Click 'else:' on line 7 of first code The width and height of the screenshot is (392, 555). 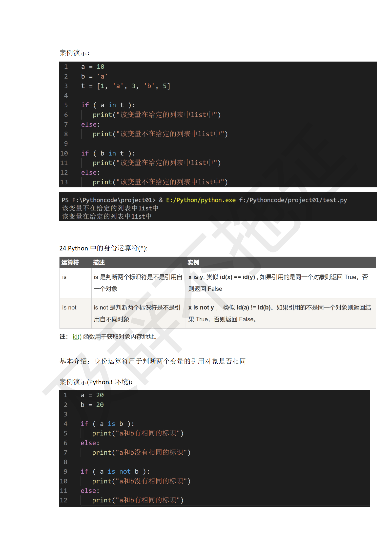click(90, 124)
